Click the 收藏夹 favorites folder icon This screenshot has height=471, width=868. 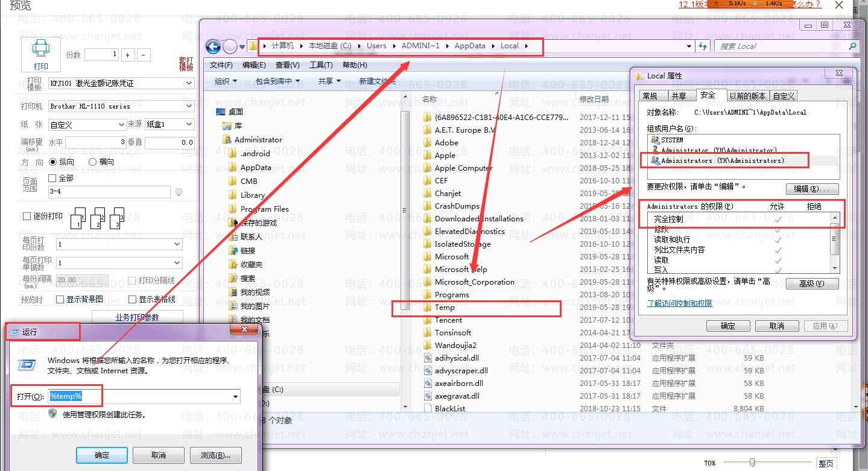coord(233,264)
